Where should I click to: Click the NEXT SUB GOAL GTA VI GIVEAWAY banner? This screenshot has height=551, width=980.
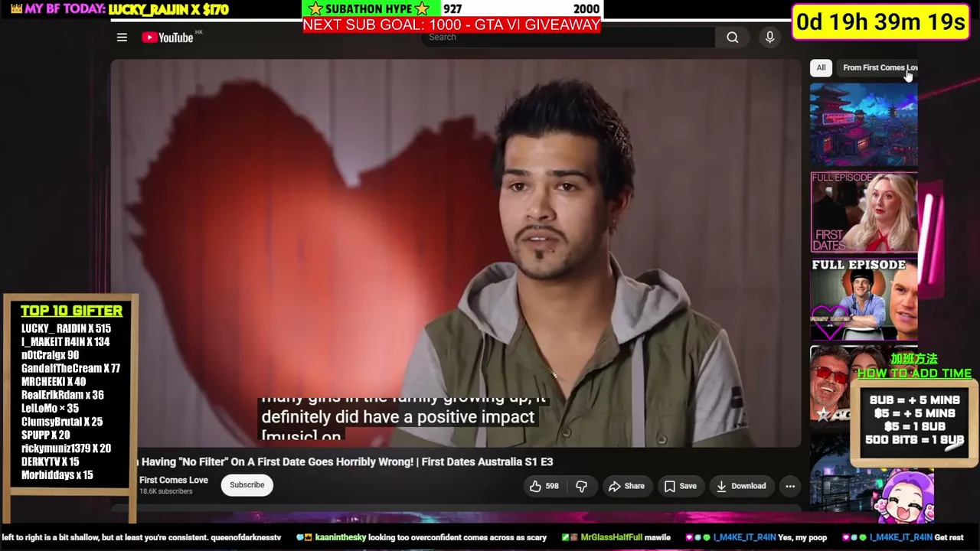[x=452, y=25]
